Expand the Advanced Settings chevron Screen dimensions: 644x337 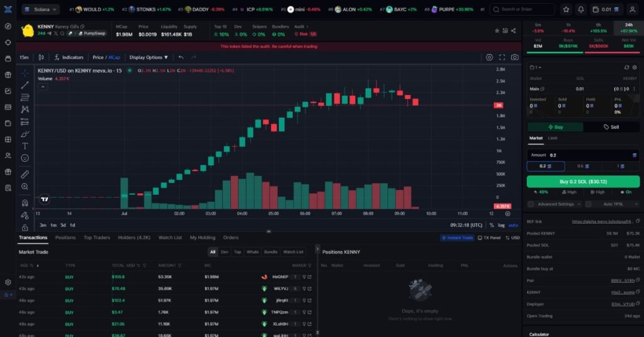(579, 204)
